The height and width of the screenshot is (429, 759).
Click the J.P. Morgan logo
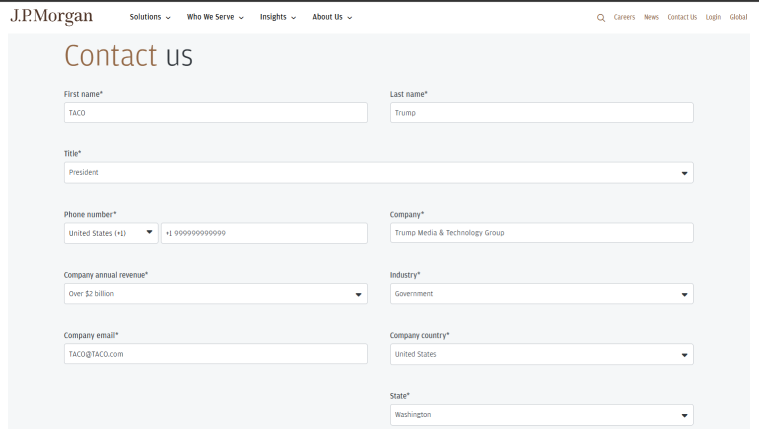[51, 16]
